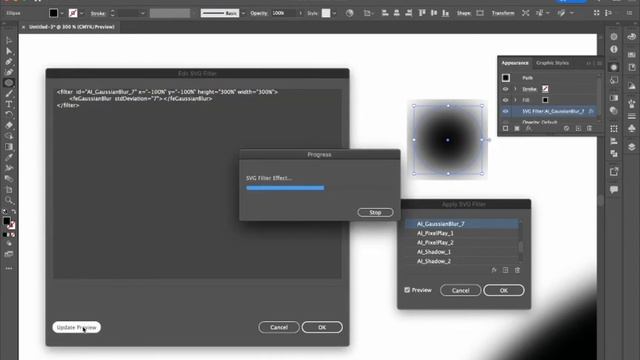Create new SVG filter icon

point(505,270)
